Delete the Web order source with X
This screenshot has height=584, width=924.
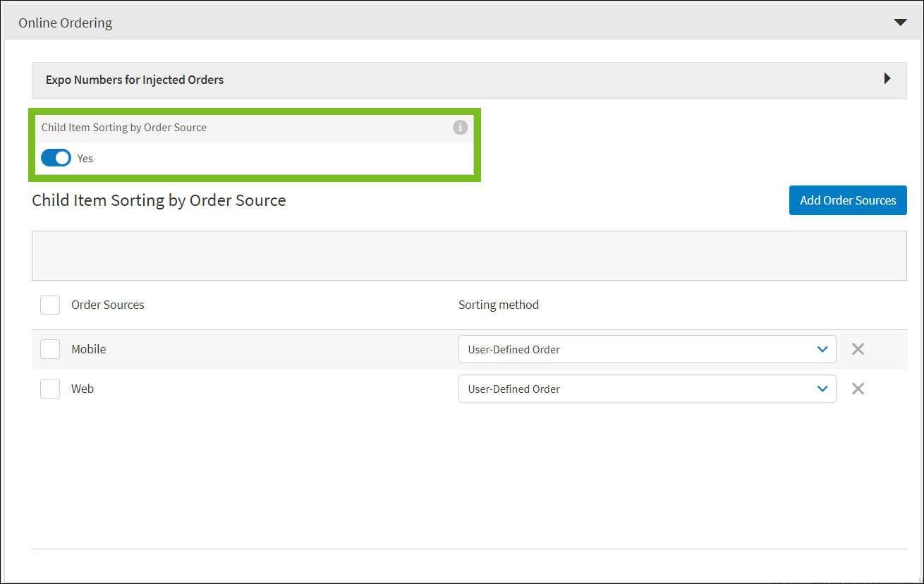[858, 389]
